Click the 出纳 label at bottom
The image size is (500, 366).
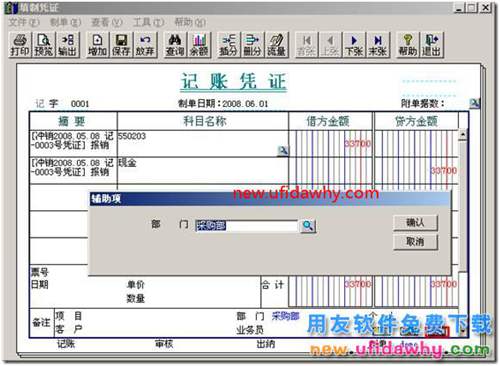pos(266,343)
